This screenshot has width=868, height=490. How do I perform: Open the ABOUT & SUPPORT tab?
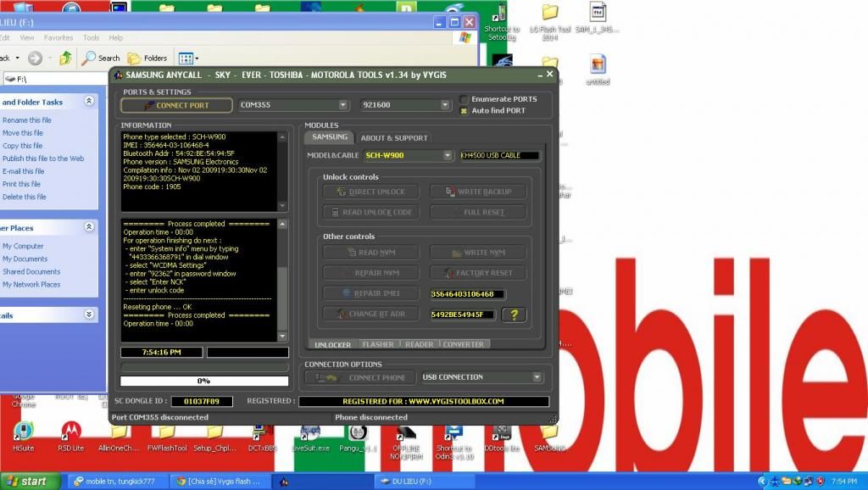point(394,138)
